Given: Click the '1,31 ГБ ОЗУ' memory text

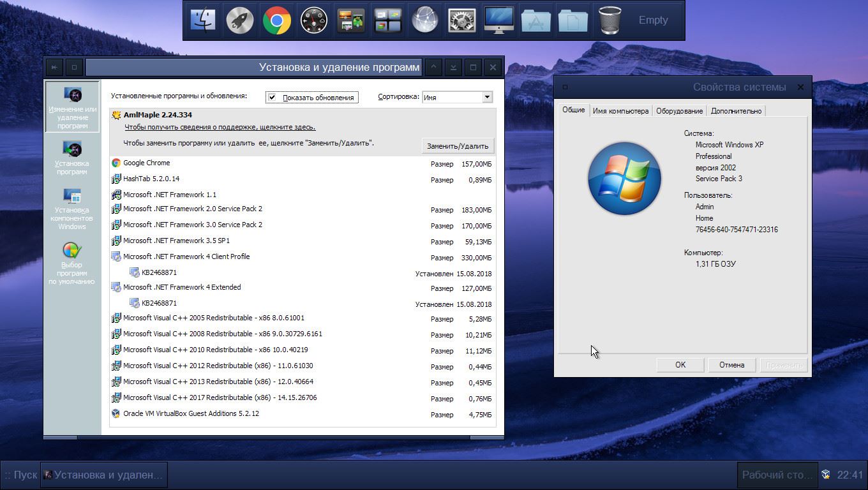Looking at the screenshot, I should 715,264.
